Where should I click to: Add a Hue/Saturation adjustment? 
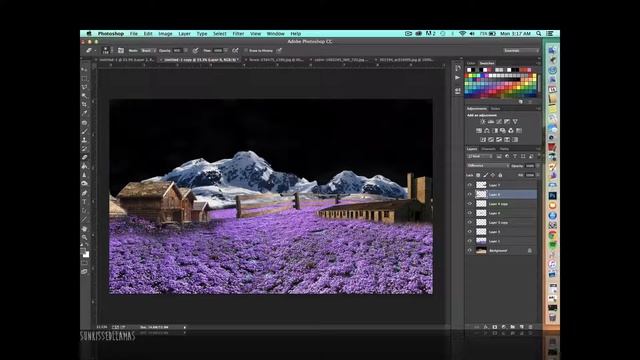tap(479, 131)
